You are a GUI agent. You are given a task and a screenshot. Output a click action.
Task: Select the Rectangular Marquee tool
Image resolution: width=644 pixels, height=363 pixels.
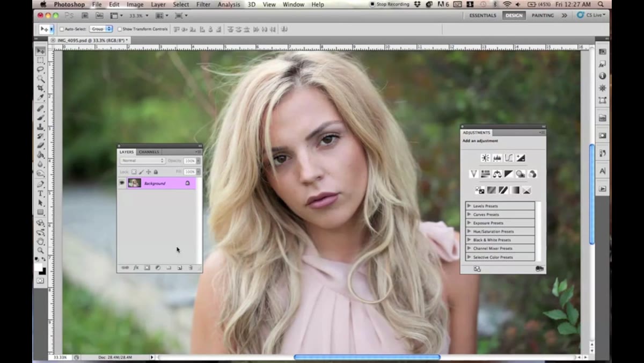tap(40, 60)
